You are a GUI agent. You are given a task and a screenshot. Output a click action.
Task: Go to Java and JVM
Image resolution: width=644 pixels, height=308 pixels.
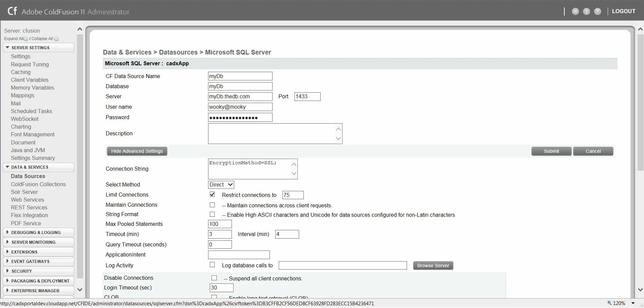(28, 150)
